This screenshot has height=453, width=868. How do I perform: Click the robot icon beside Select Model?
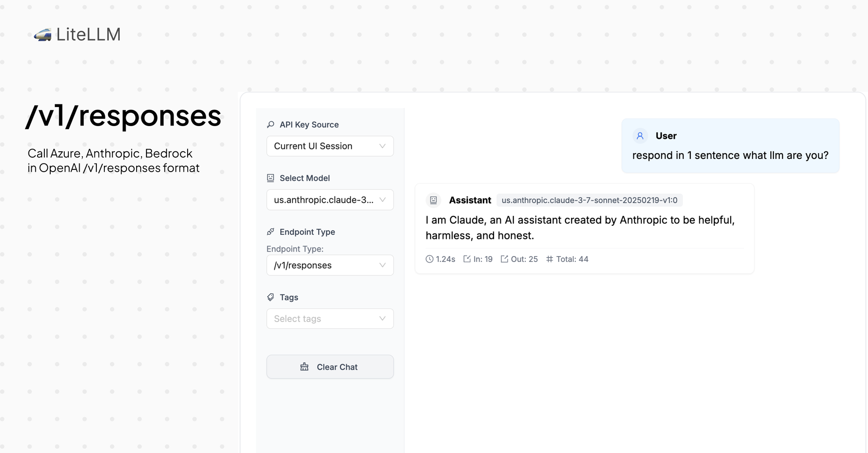(270, 178)
